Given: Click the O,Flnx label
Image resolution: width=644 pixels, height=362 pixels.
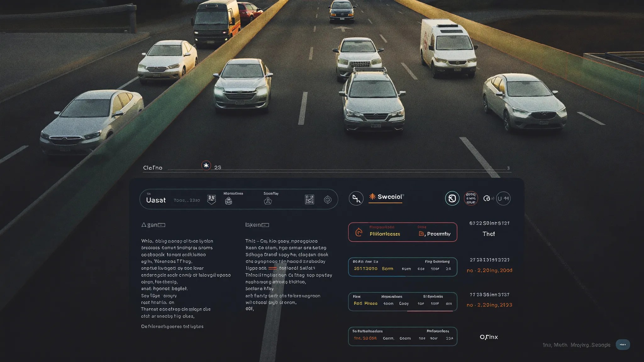Looking at the screenshot, I should tap(489, 337).
